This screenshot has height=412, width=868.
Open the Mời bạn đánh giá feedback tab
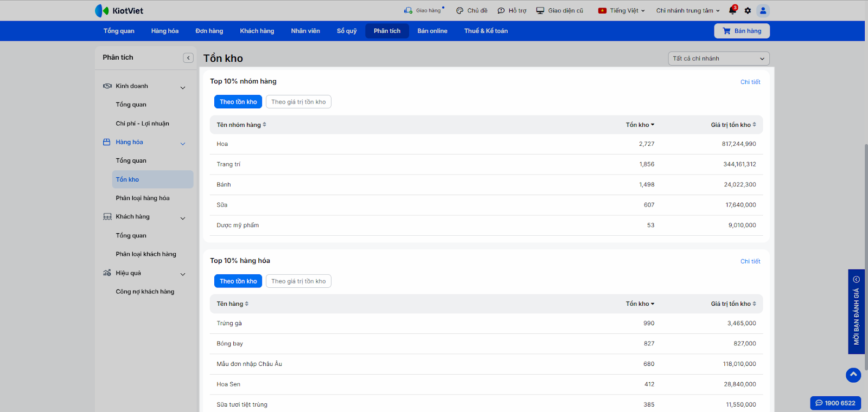(x=856, y=312)
